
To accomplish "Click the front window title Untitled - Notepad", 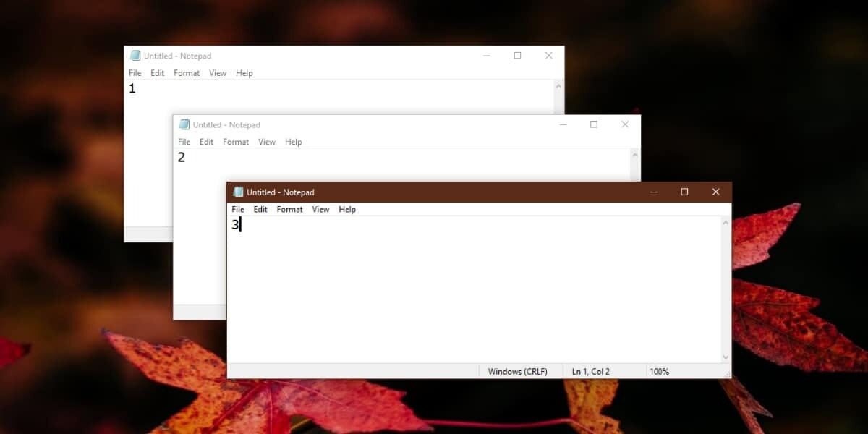I will [281, 192].
